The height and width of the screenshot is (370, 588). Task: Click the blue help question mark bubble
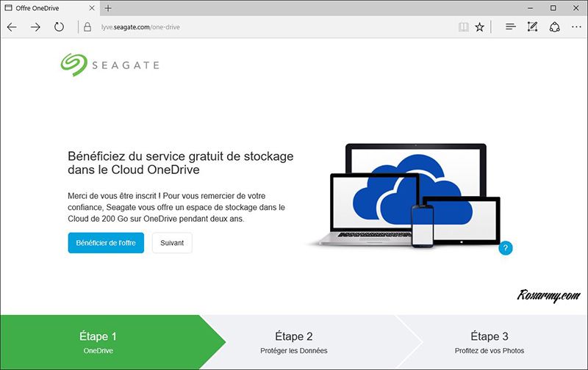[x=505, y=248]
